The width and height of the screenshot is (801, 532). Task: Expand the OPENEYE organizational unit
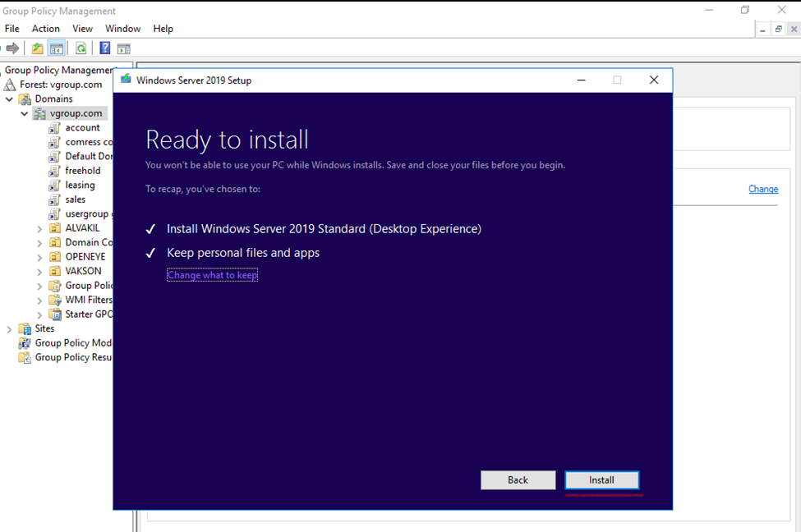39,257
